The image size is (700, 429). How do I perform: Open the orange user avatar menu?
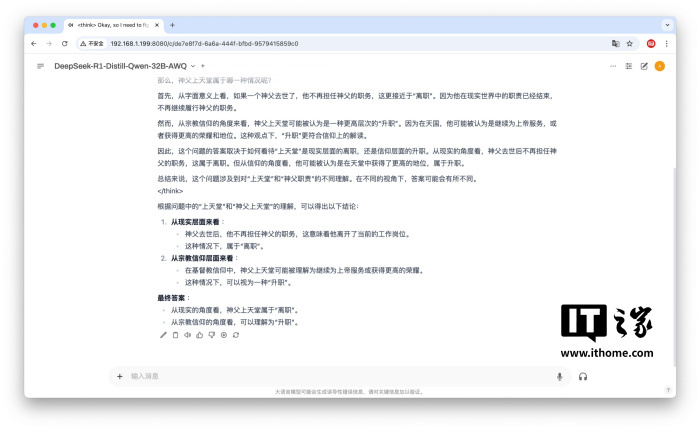point(659,66)
